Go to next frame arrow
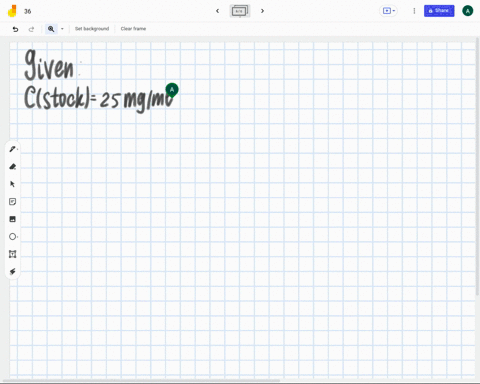 (262, 11)
